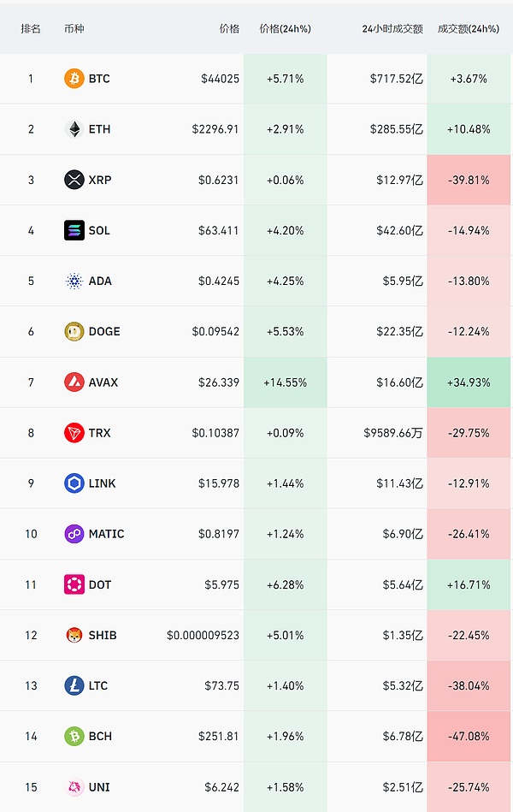Click the XRP coin icon
This screenshot has height=812, width=513.
(x=74, y=180)
